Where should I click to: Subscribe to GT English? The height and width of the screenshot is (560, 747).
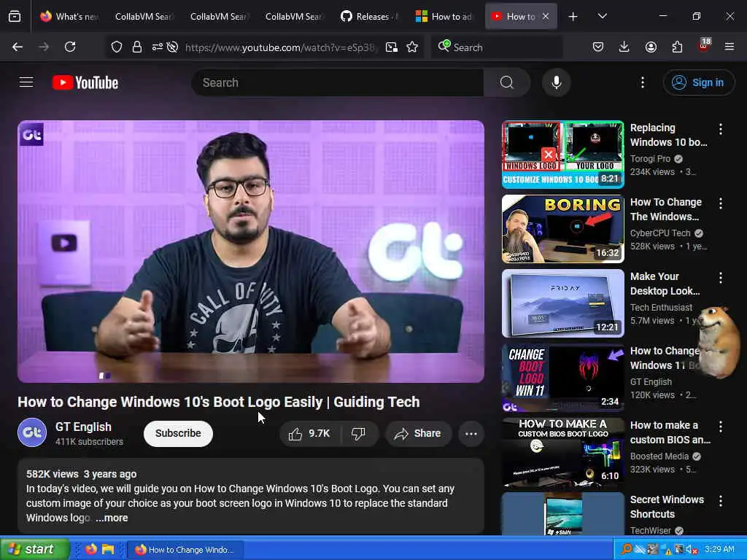pyautogui.click(x=178, y=433)
